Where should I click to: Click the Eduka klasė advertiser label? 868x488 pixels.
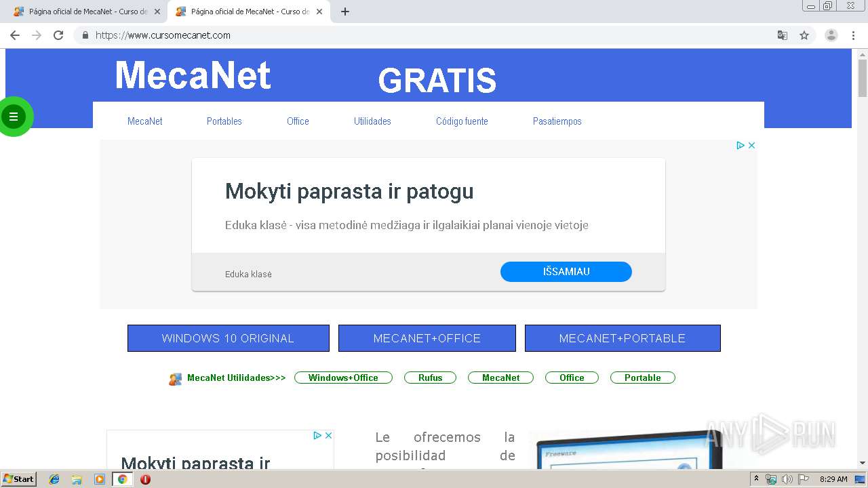click(248, 274)
